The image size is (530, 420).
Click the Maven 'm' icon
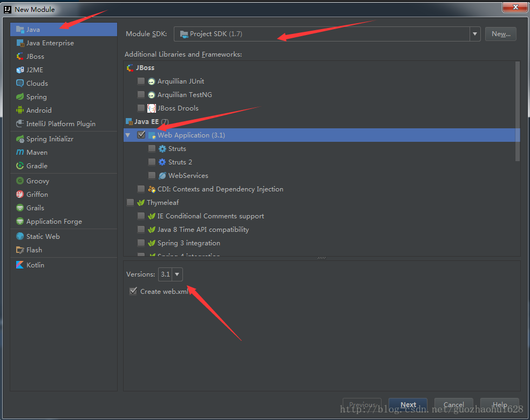20,152
